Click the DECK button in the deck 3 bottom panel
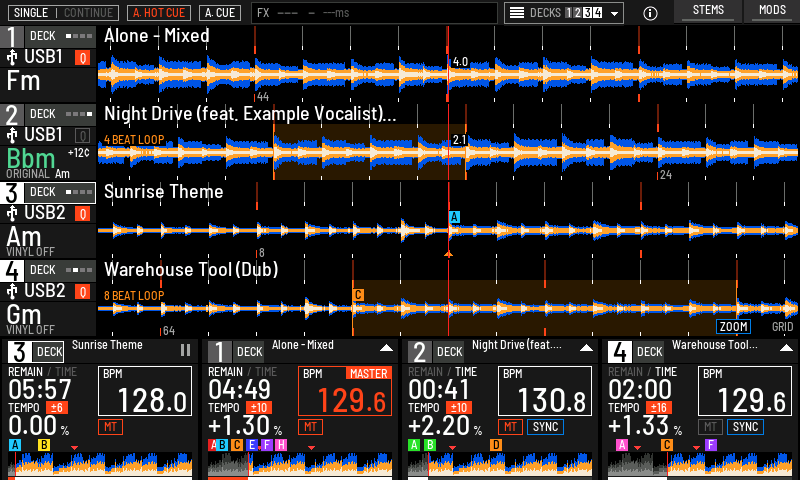 49,352
